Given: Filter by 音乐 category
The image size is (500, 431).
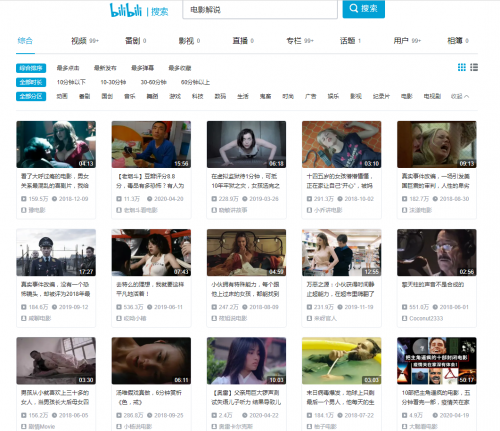Looking at the screenshot, I should coord(130,96).
